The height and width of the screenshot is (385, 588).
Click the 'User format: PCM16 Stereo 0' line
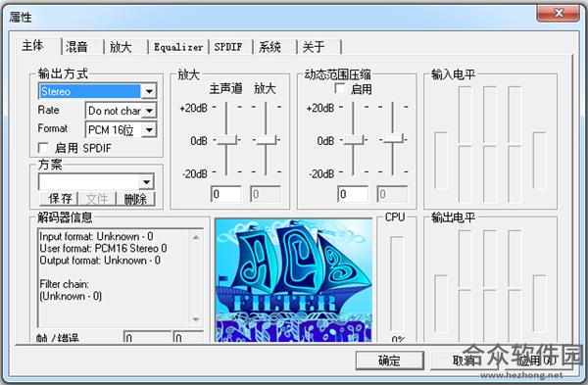tap(103, 248)
